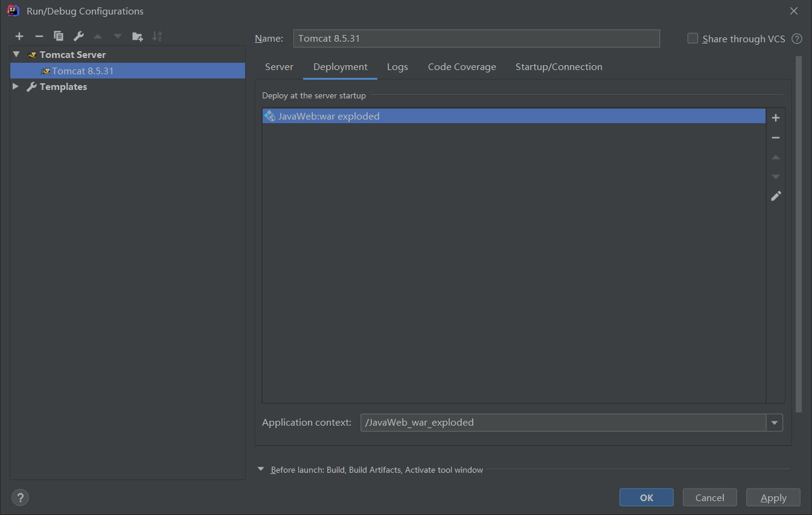The image size is (812, 515).
Task: Remove the selected configuration with minus icon
Action: tap(39, 36)
